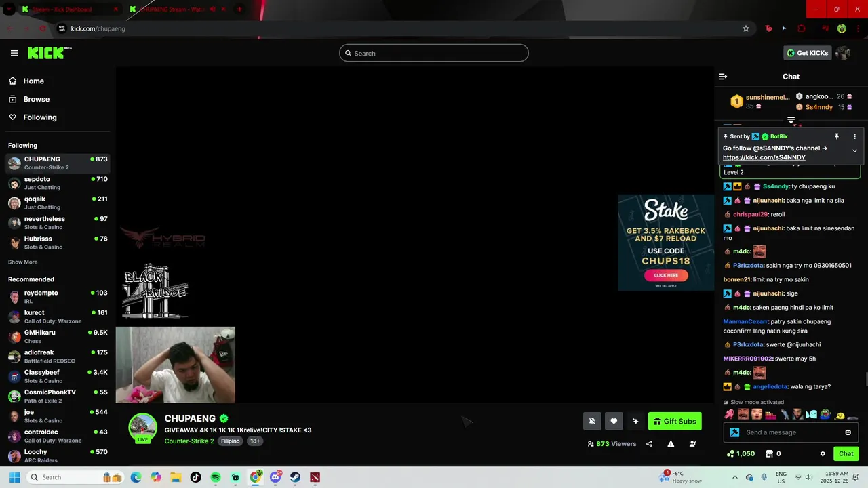Viewport: 868px width, 488px height.
Task: Expand the pinned message chevron
Action: click(x=854, y=150)
